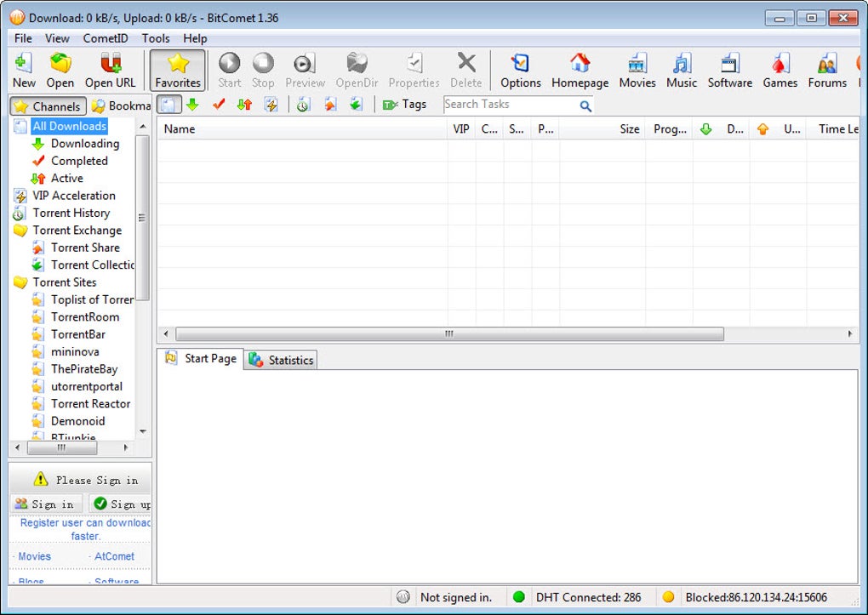Click the sidebar tree vertical scrollbar thumb
Viewport: 868px width, 615px height.
142,218
